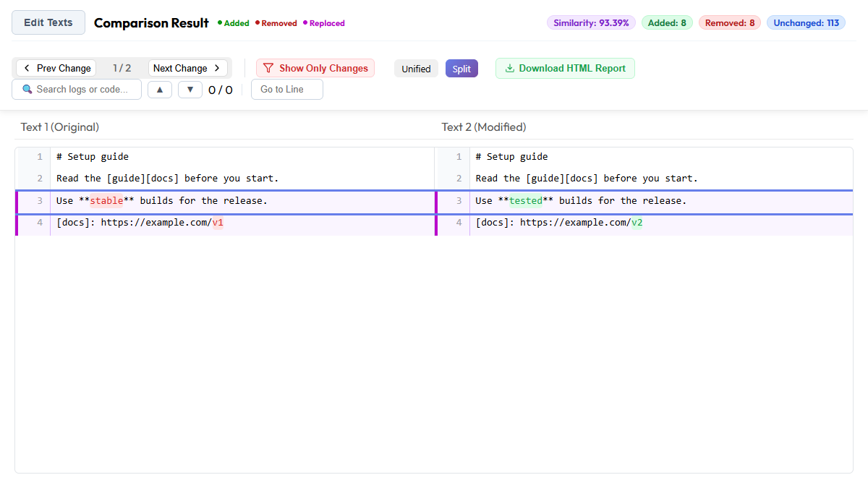This screenshot has height=488, width=868.
Task: Click '# Setup guide' in the modified pane
Action: (512, 156)
